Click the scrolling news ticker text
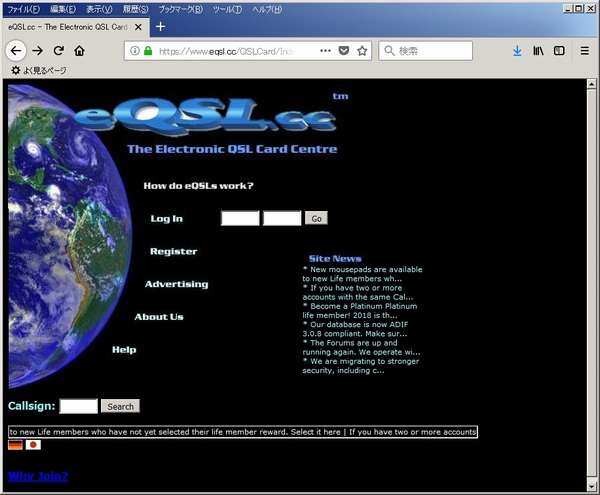The width and height of the screenshot is (600, 495). coord(243,432)
